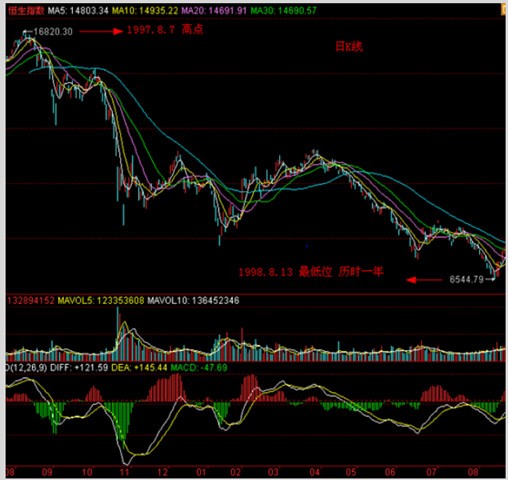
Task: Click the MA10: 14935.22 indicator value
Action: [145, 11]
